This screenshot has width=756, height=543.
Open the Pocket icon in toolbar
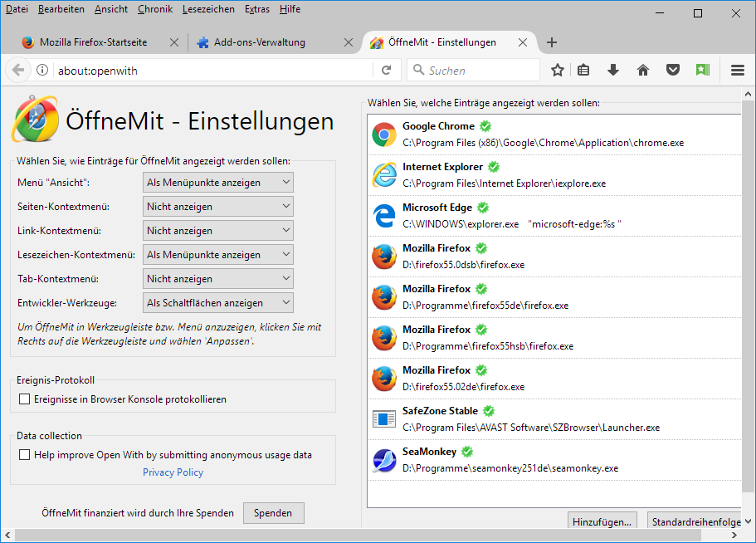coord(673,71)
